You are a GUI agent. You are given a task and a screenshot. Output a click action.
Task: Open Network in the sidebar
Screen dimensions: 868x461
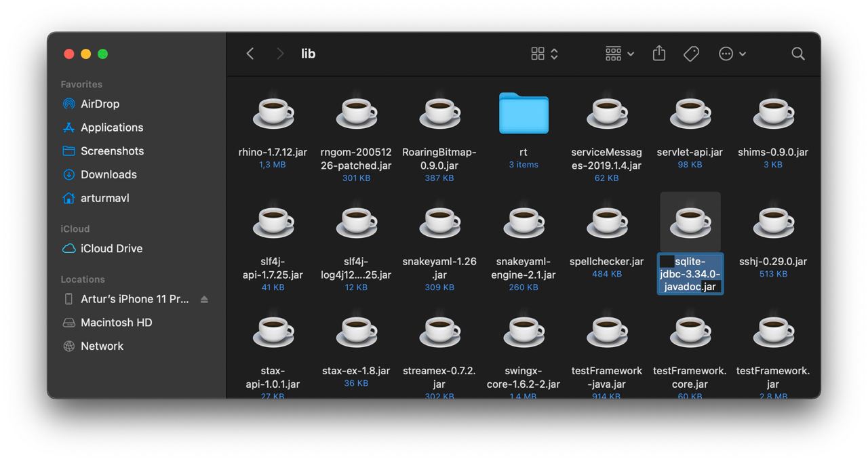102,346
